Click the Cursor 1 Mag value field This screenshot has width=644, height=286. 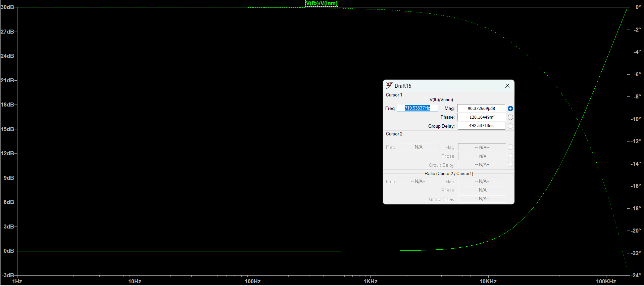(x=481, y=109)
